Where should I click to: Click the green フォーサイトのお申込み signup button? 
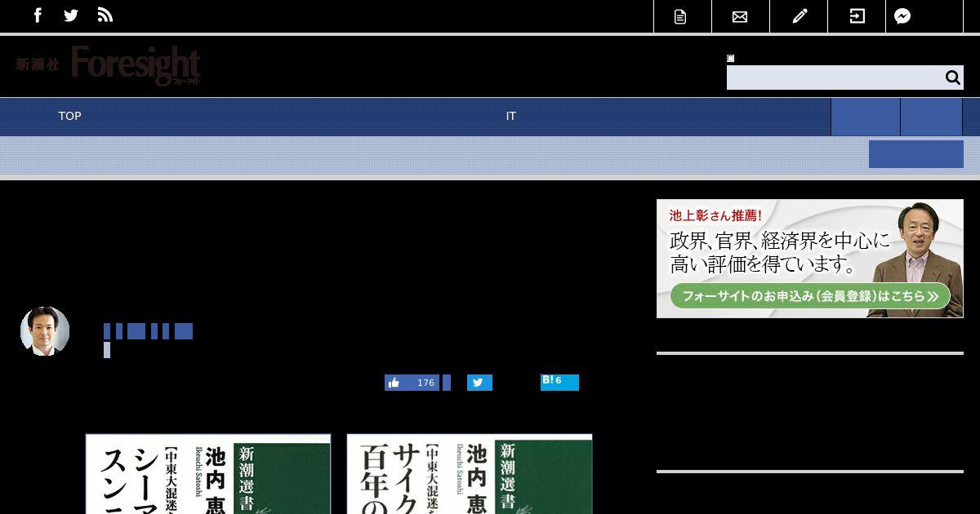coord(810,295)
